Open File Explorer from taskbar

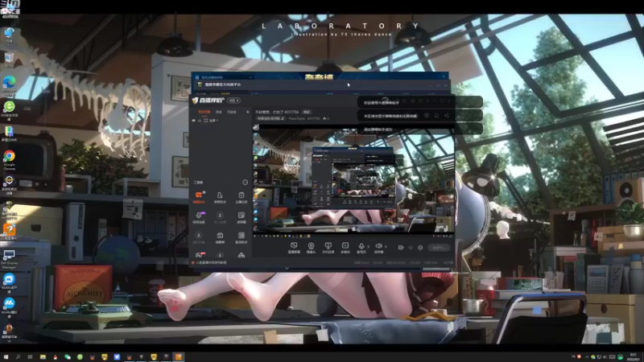(43, 356)
